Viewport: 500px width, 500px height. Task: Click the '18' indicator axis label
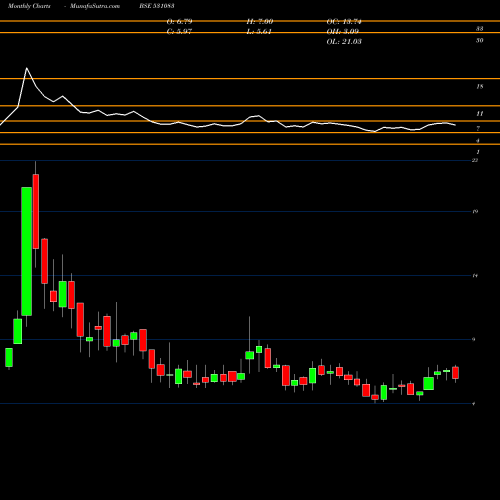(479, 87)
